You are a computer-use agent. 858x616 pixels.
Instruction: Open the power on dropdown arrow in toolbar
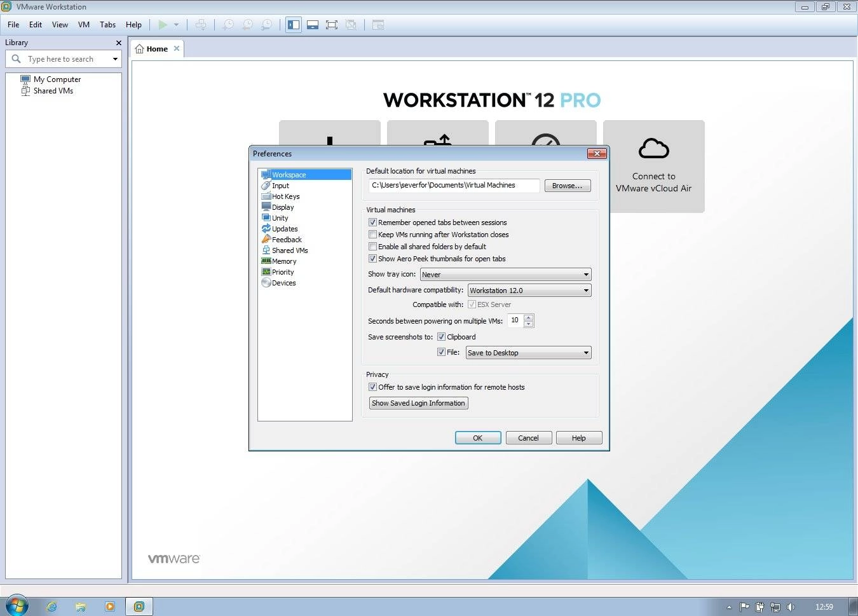[x=176, y=25]
